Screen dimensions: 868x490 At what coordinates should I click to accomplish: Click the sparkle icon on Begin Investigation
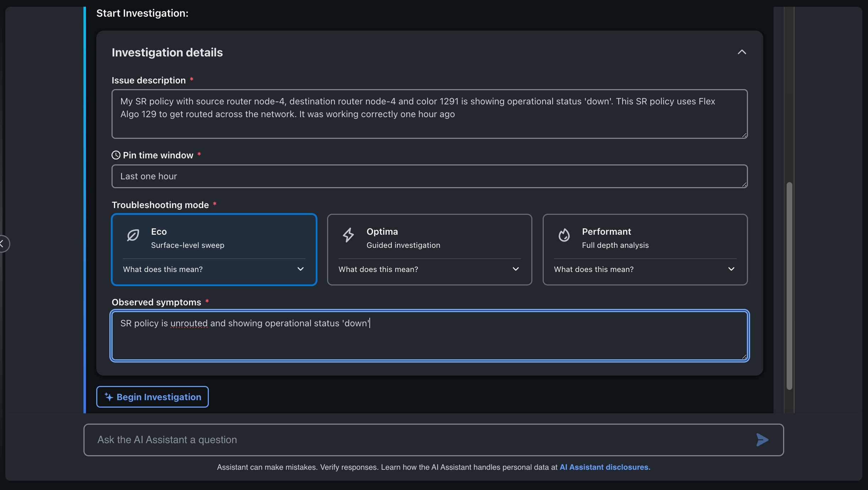coord(109,397)
